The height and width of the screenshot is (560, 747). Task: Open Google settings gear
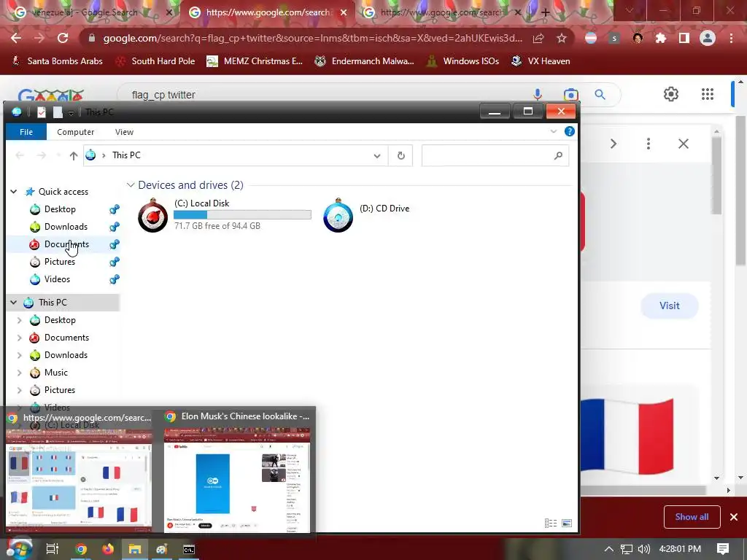[671, 94]
